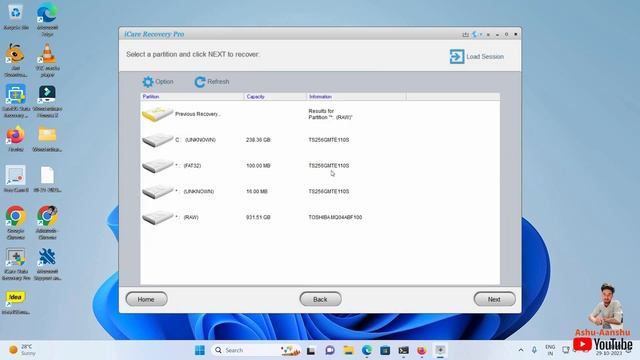Screen dimensions: 640x360
Task: Go Back to the previous step
Action: coord(320,299)
